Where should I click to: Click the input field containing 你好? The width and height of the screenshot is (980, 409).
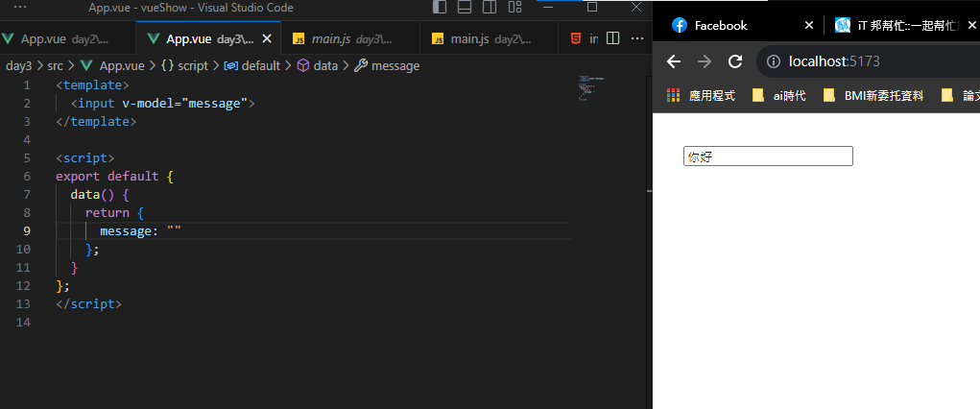click(768, 156)
